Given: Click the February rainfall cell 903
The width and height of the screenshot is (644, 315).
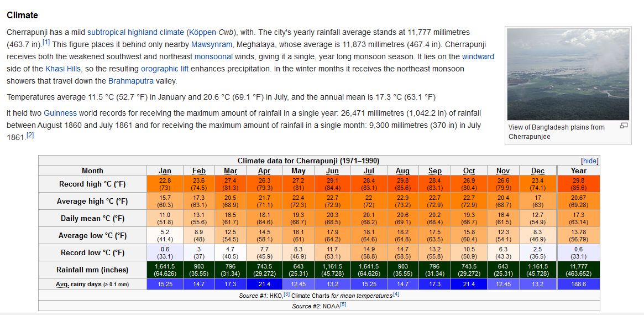Looking at the screenshot, I should coord(199,270).
